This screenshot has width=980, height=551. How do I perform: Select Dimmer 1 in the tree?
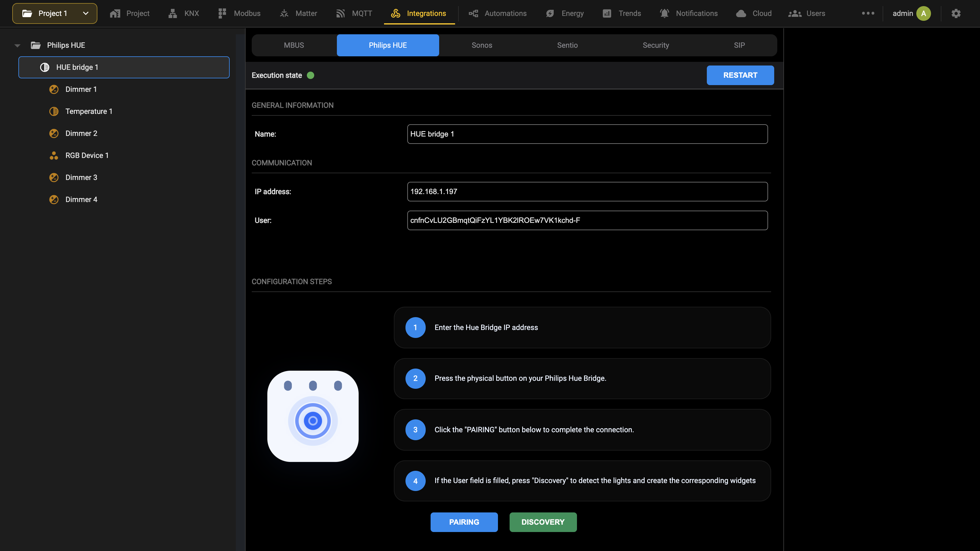(x=81, y=89)
